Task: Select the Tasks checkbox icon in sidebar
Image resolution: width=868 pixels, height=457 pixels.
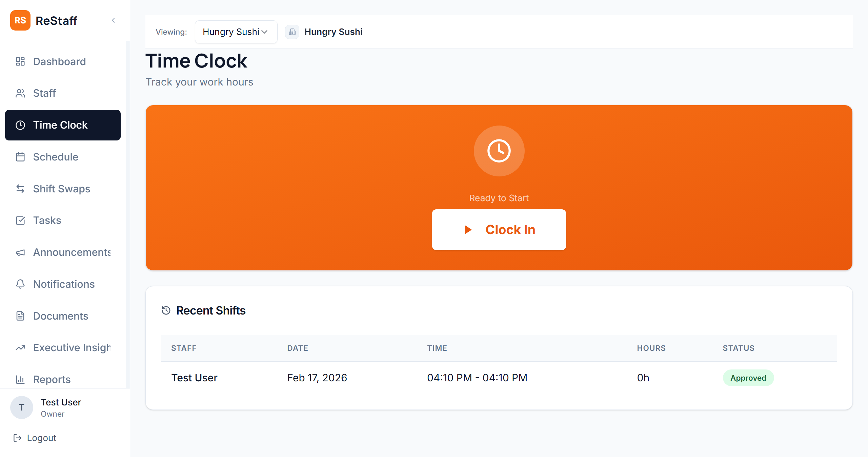Action: click(20, 220)
